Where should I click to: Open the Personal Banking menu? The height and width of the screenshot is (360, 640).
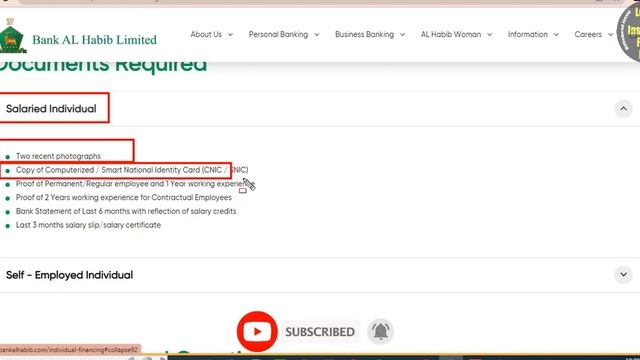pyautogui.click(x=284, y=35)
